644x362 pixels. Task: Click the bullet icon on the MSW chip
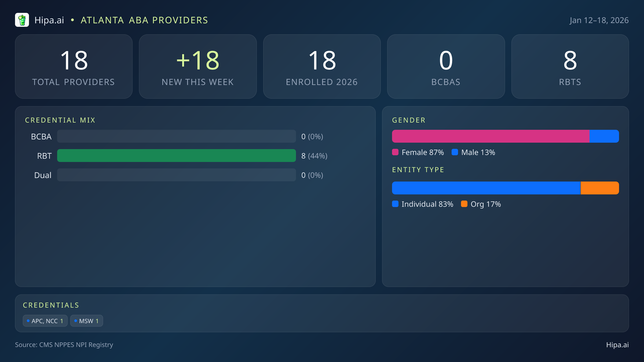click(75, 320)
